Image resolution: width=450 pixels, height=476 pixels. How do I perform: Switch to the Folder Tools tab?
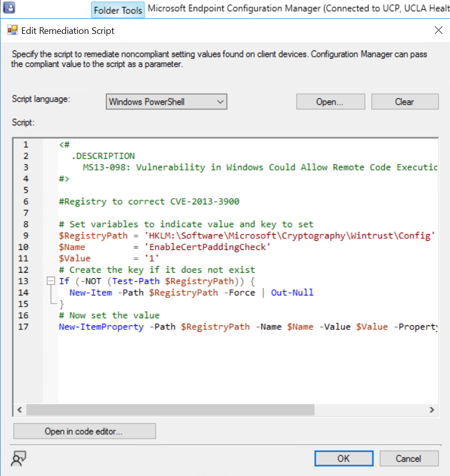117,10
